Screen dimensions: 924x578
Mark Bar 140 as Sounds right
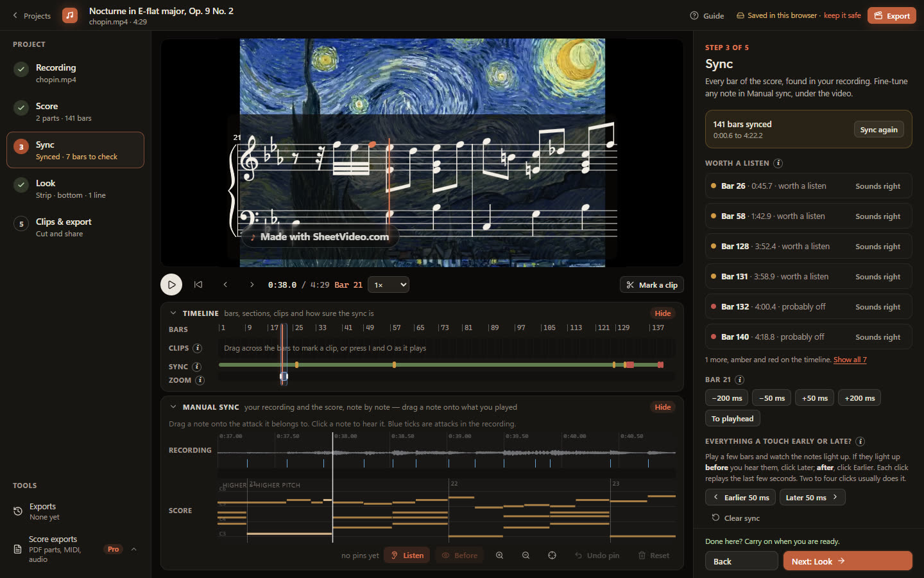(878, 337)
